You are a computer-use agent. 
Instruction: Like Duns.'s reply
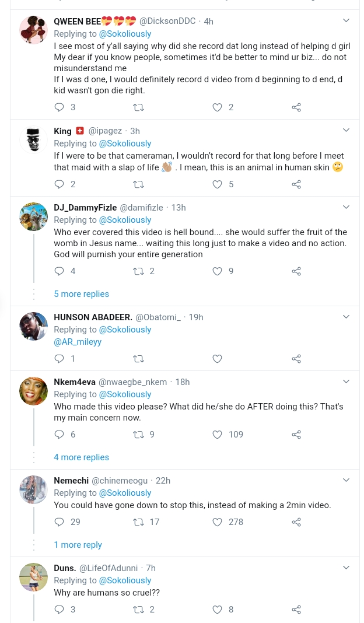pos(217,610)
